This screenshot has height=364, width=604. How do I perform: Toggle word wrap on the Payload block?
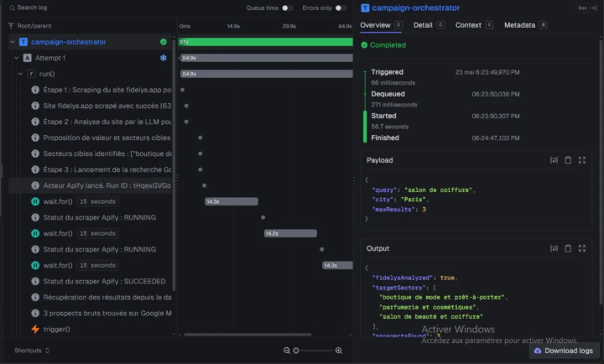click(x=554, y=160)
